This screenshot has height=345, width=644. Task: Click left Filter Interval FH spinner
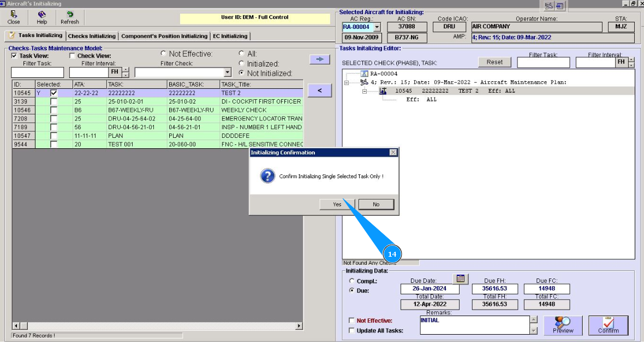[x=126, y=72]
